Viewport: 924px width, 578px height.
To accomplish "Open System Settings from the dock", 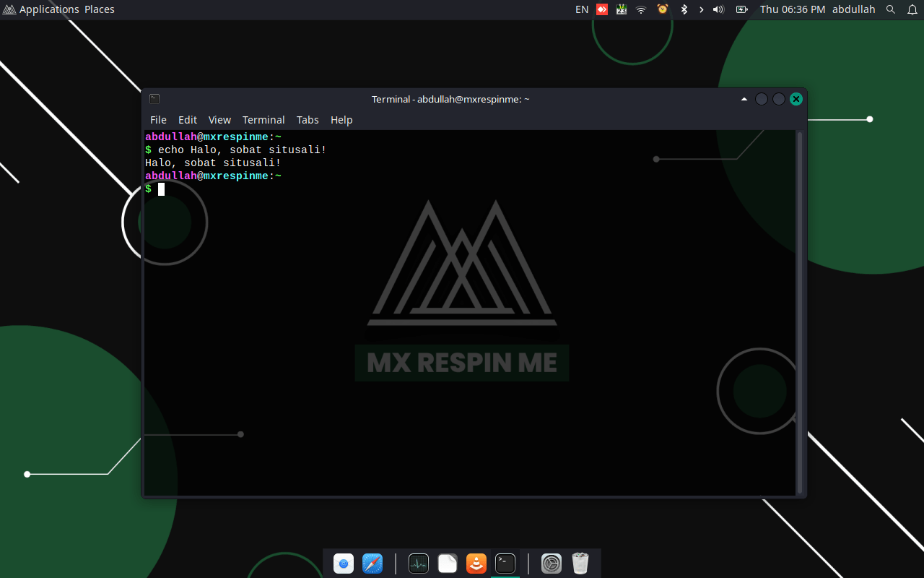I will (x=552, y=564).
